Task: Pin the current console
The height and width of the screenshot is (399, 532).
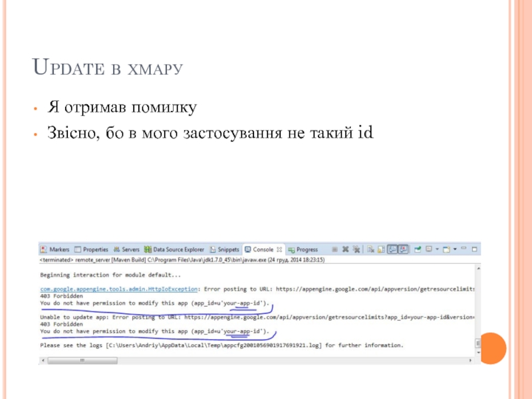Action: coord(418,249)
